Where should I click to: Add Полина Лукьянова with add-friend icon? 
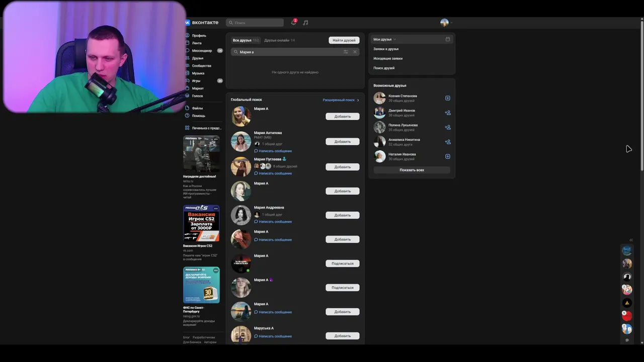click(x=448, y=127)
